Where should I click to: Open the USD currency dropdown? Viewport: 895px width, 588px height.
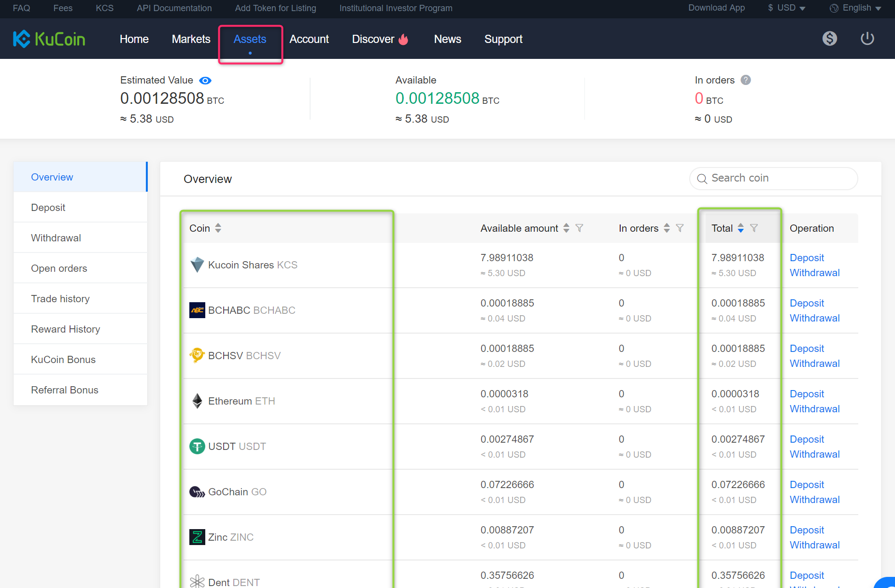tap(787, 8)
